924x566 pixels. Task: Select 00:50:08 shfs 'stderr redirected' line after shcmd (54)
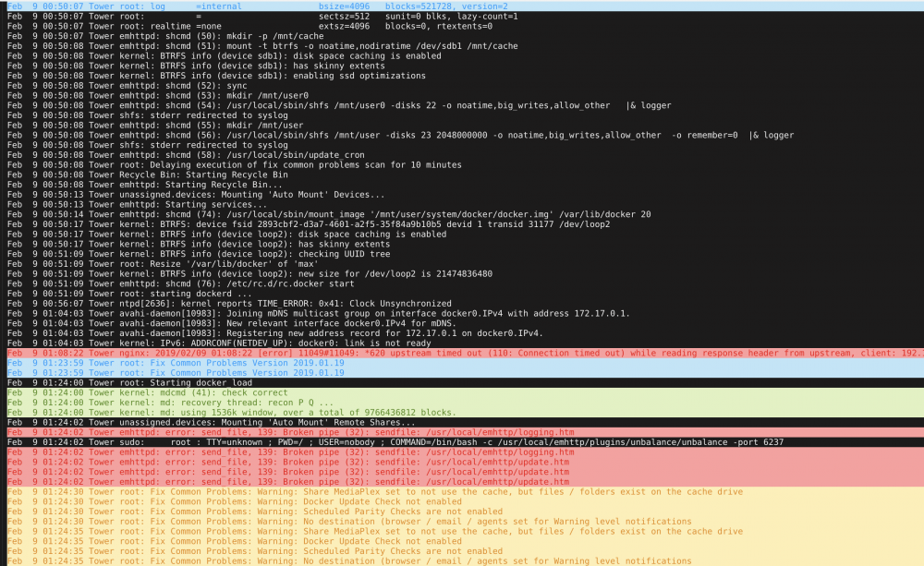pyautogui.click(x=147, y=115)
